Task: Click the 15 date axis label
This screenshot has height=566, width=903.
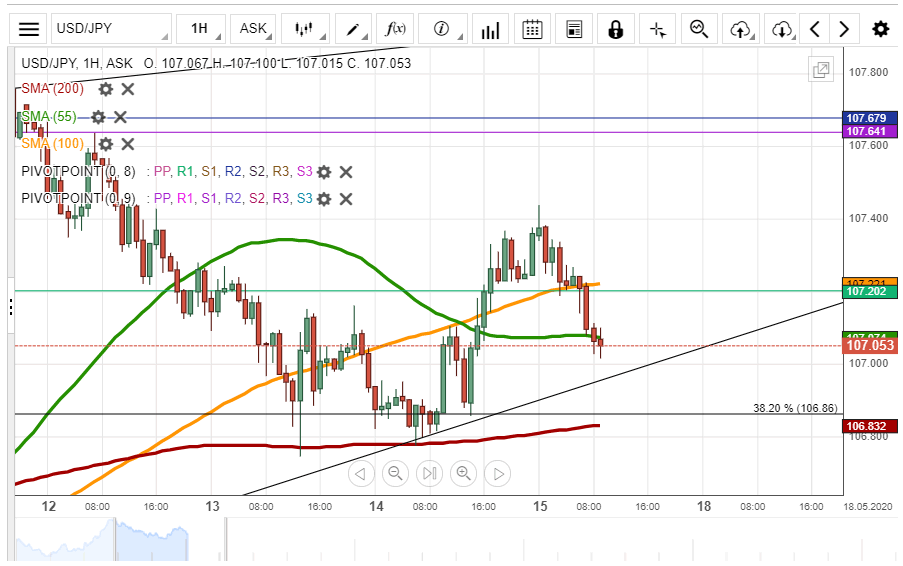Action: 540,506
